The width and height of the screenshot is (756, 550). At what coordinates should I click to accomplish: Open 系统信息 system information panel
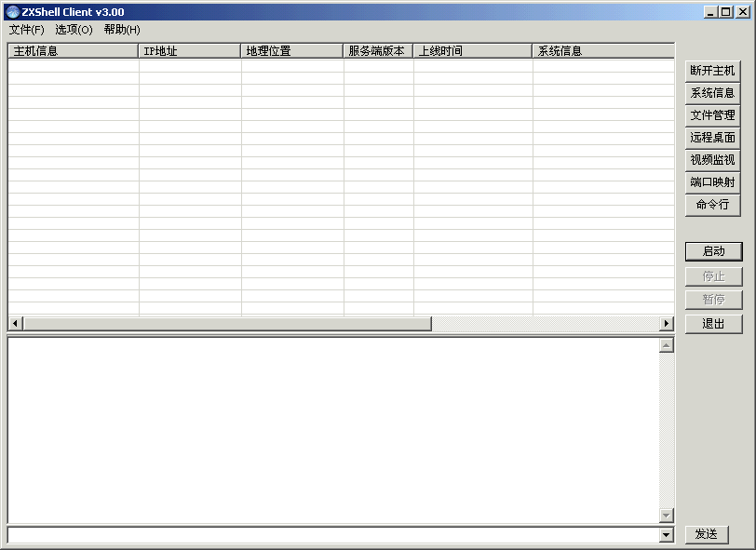click(712, 92)
